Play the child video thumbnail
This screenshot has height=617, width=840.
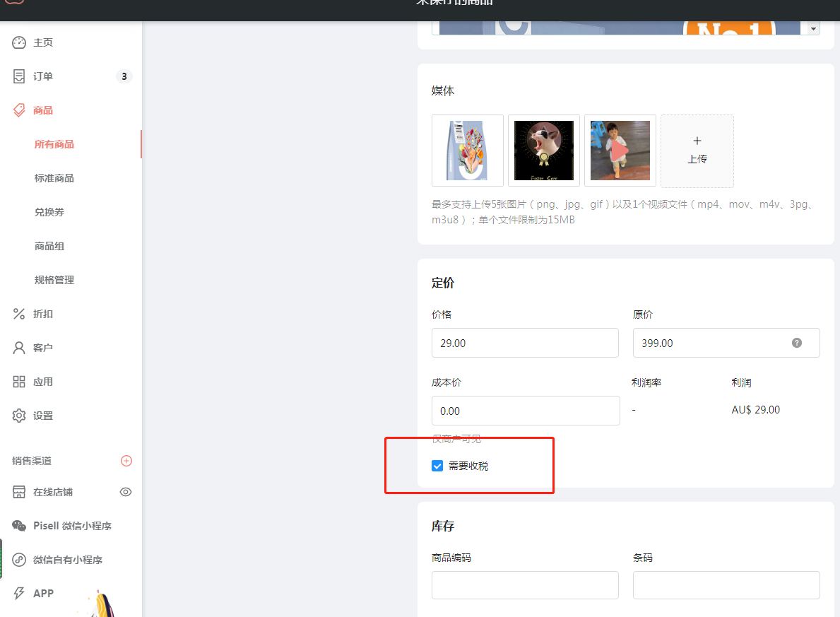pos(620,151)
